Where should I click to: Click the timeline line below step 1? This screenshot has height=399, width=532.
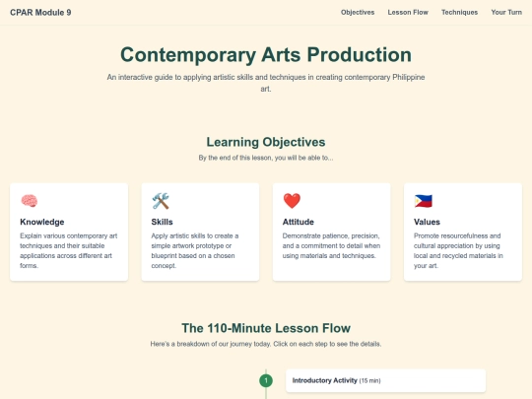pyautogui.click(x=266, y=393)
